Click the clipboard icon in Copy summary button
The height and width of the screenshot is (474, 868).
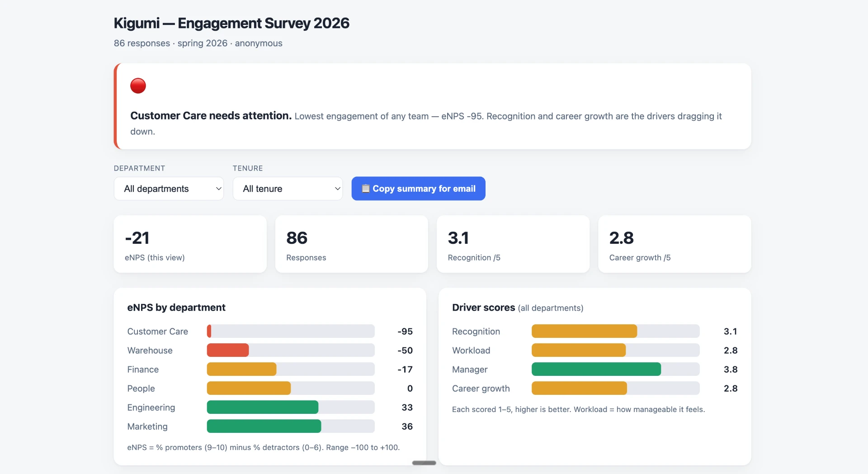(x=366, y=188)
